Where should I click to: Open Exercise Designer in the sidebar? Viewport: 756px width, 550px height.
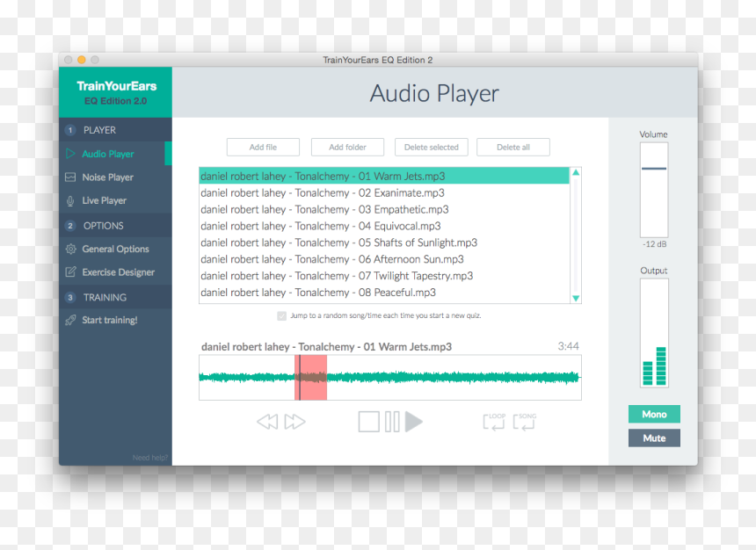point(115,272)
